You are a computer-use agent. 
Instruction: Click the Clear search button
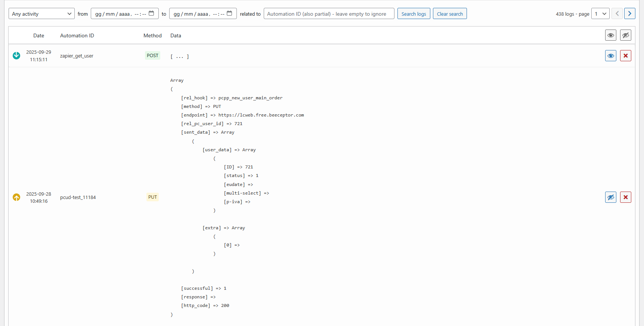click(x=450, y=14)
